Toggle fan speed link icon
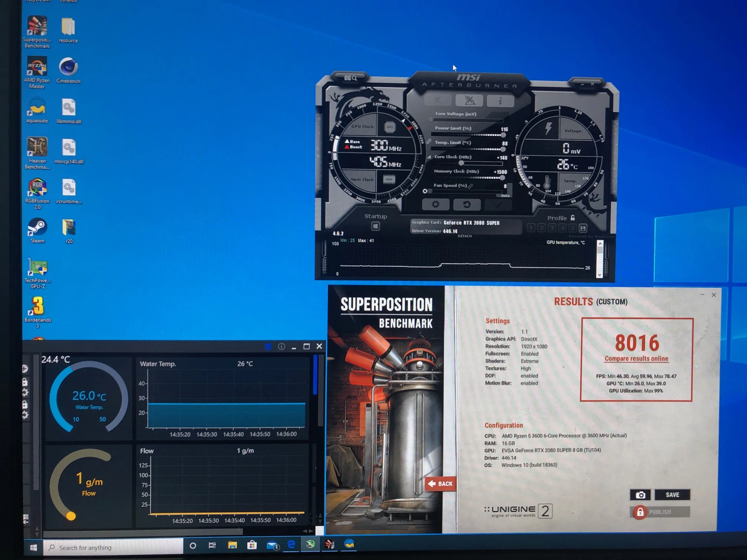747x560 pixels. (471, 186)
